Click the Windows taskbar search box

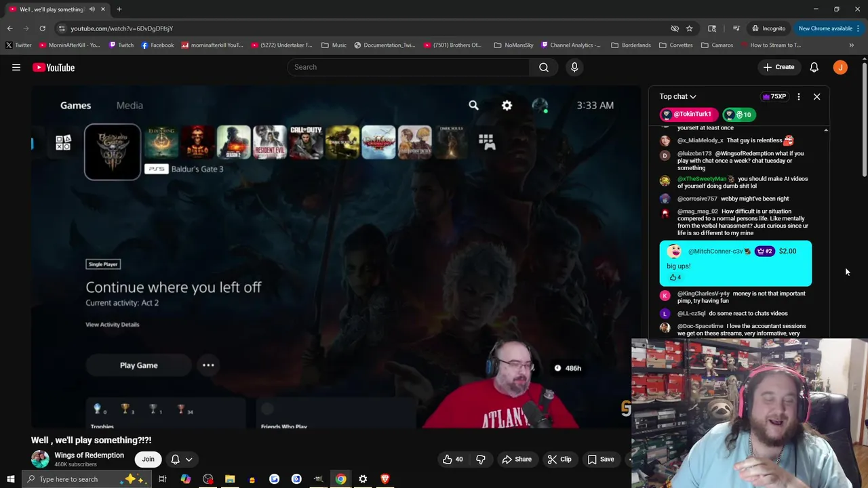tap(85, 479)
